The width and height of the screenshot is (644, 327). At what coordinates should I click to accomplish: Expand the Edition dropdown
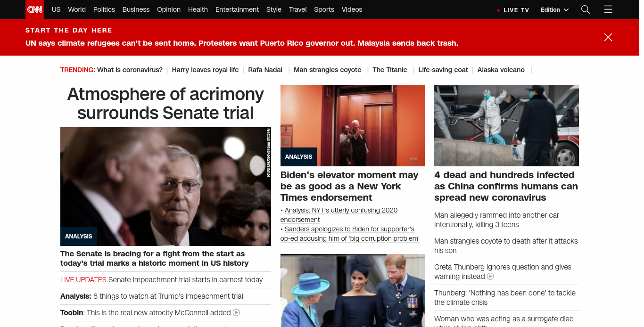pos(554,9)
